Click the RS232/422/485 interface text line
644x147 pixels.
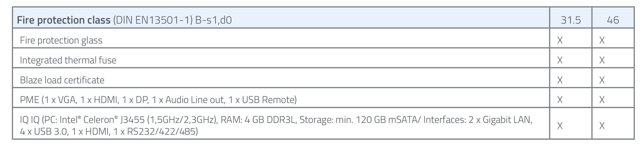coord(109,131)
